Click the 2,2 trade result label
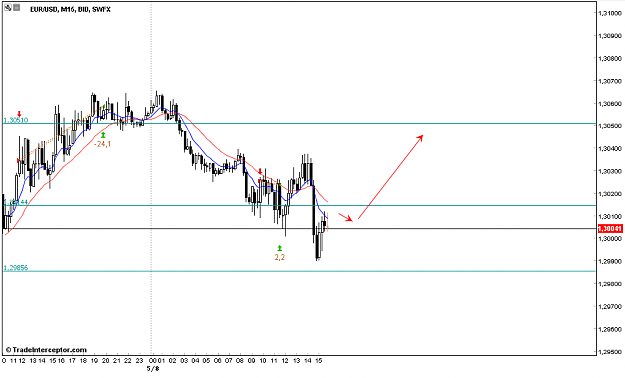 pos(279,258)
